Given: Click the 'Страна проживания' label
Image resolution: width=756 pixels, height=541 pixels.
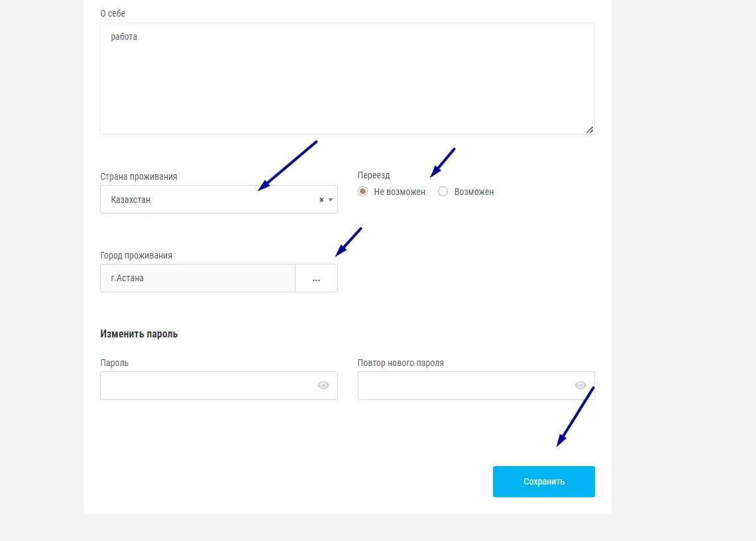Looking at the screenshot, I should (x=139, y=176).
